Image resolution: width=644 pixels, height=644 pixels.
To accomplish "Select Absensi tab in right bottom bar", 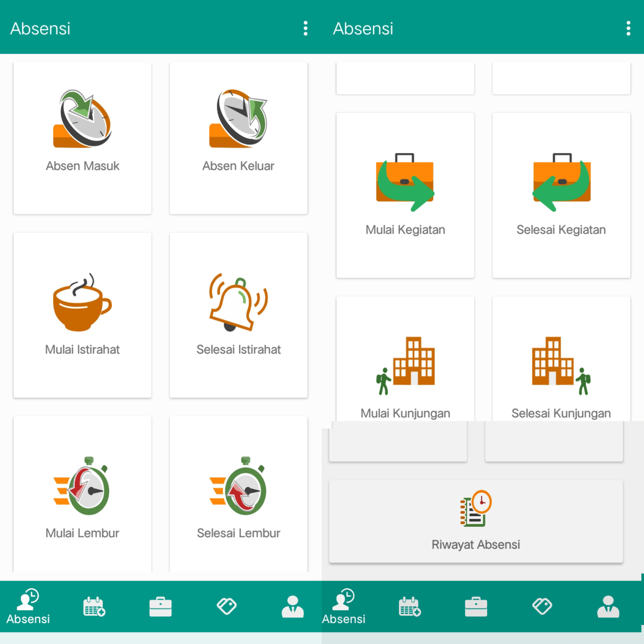I will 343,606.
